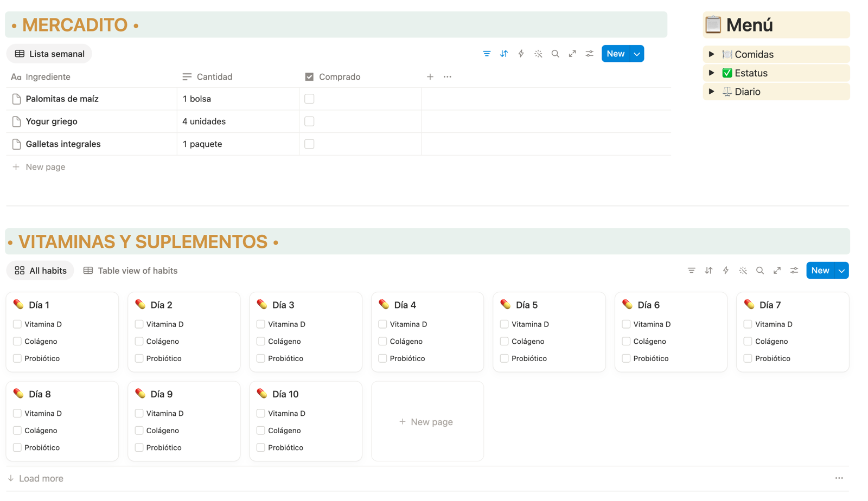The height and width of the screenshot is (501, 868).
Task: Open filter icon in Lista semanal toolbar
Action: (x=487, y=54)
